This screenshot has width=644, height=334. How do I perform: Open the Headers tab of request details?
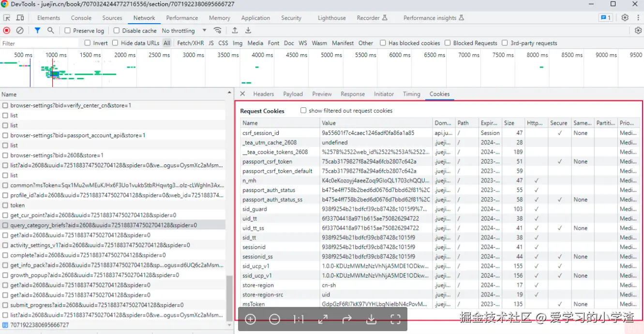pos(263,94)
